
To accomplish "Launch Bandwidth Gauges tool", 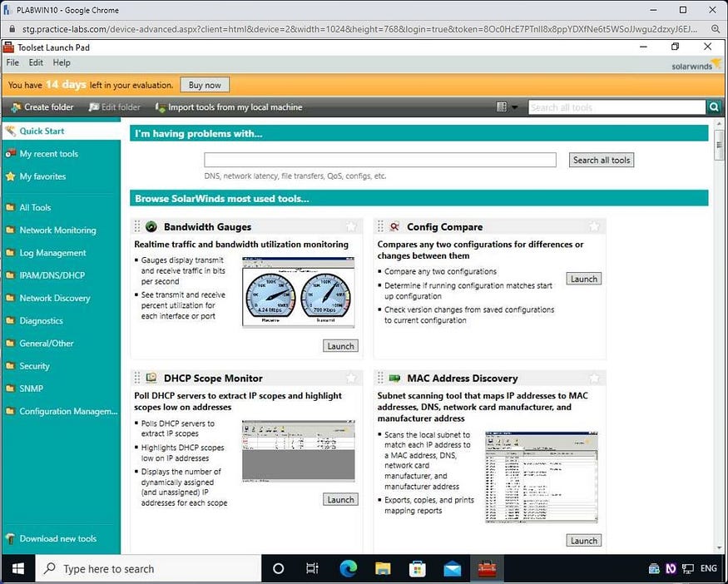I will click(x=340, y=346).
